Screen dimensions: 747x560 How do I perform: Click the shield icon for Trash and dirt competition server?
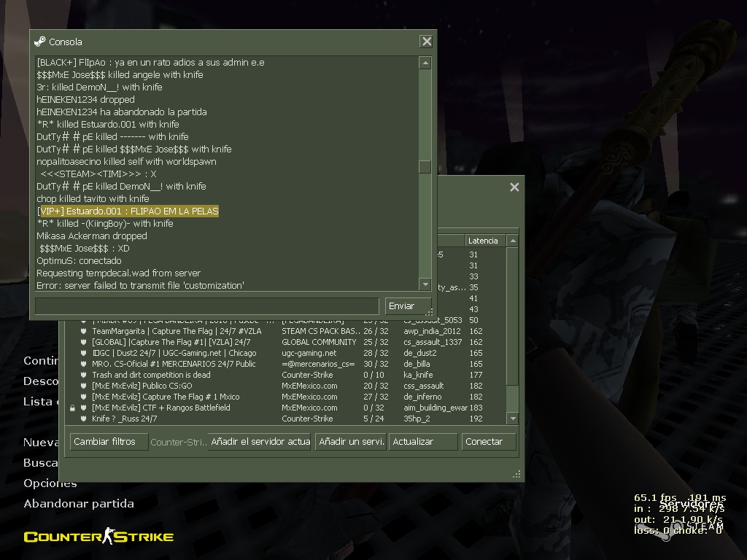83,375
